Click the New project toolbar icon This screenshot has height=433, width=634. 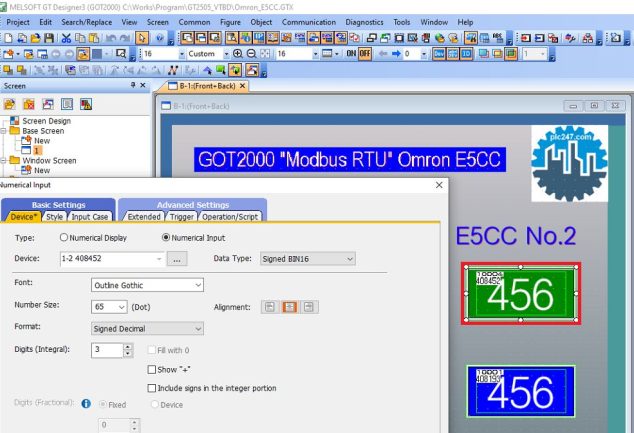pyautogui.click(x=8, y=38)
